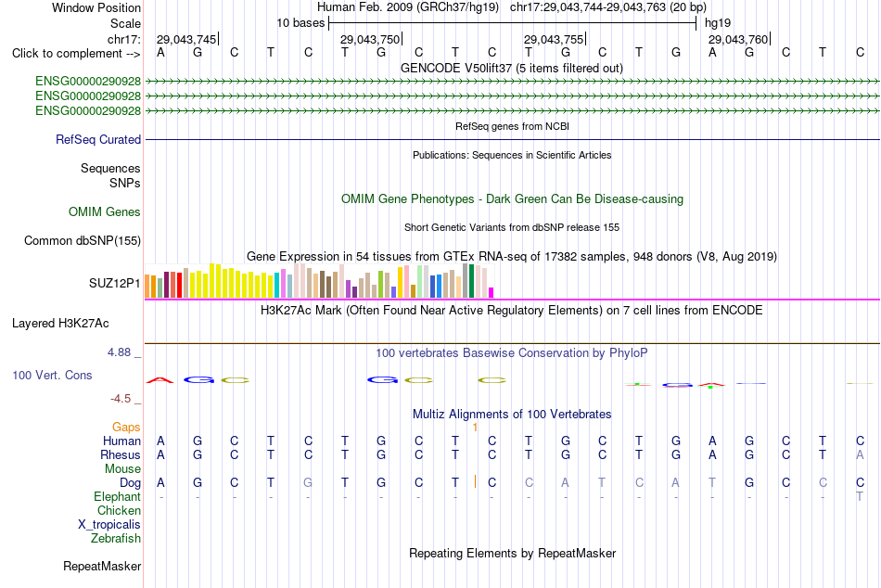Click position label 29,043,750

[370, 39]
